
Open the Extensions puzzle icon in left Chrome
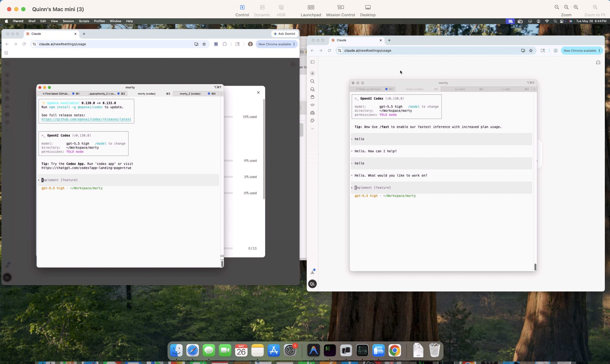(225, 44)
